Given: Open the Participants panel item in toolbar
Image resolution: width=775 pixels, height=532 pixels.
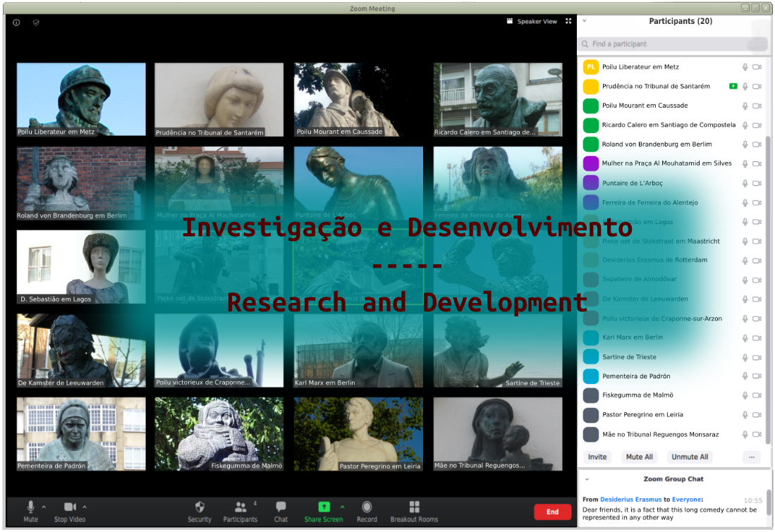Looking at the screenshot, I should click(240, 512).
